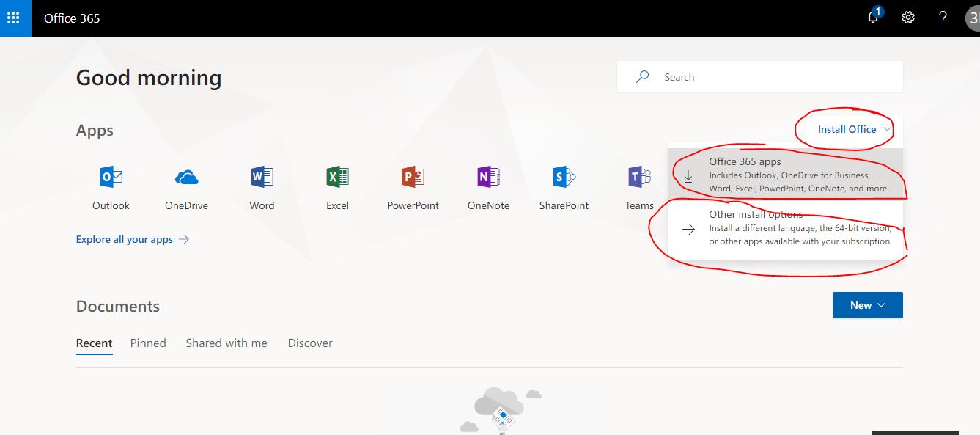The width and height of the screenshot is (980, 435).
Task: Choose Other install options entry
Action: click(x=786, y=228)
